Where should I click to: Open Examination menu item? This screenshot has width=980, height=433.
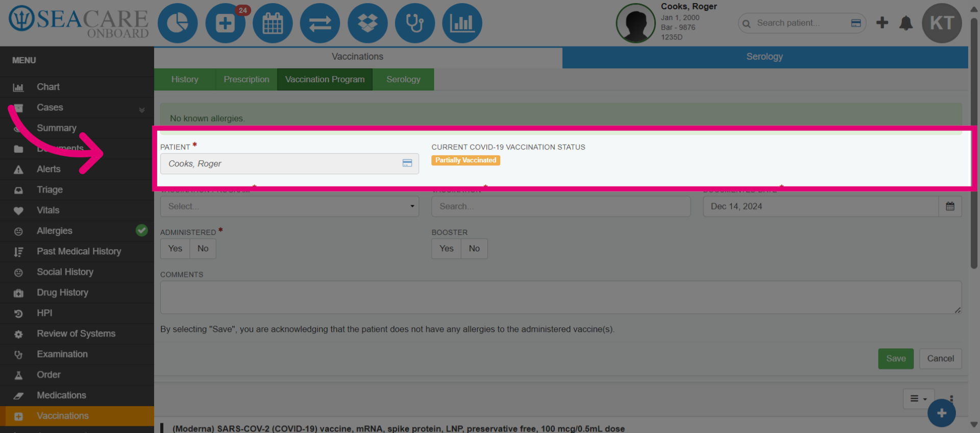77,354
